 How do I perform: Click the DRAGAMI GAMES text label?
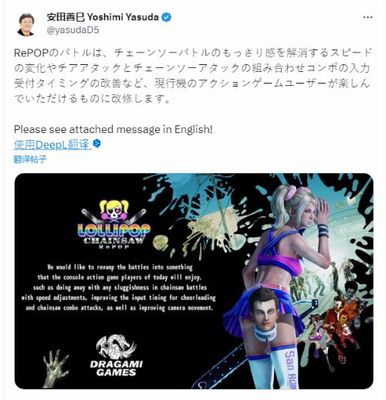116,367
